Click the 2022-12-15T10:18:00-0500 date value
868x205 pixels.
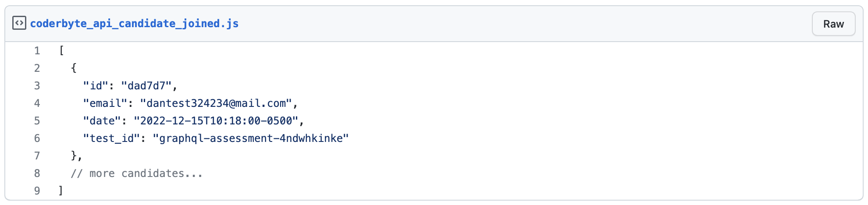click(x=216, y=121)
